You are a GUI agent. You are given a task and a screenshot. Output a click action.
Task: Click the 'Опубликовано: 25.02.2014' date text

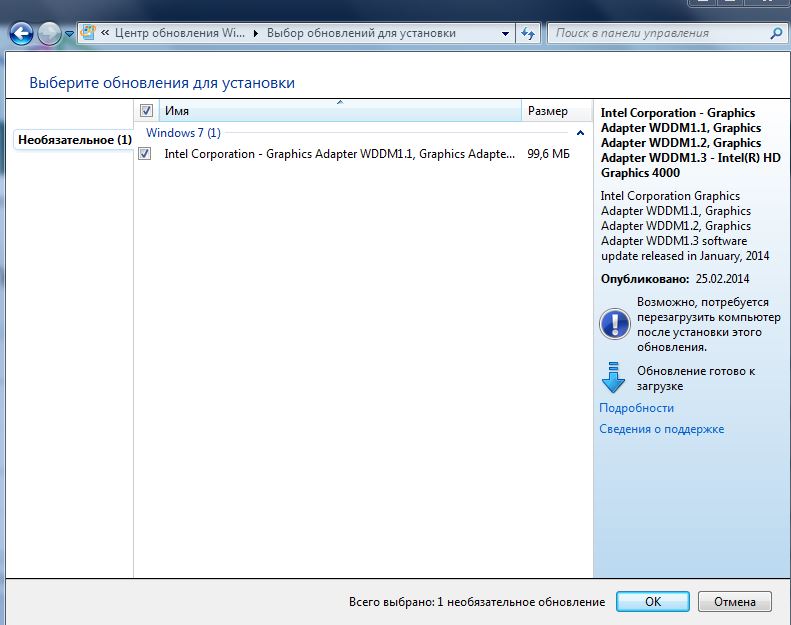coord(675,278)
